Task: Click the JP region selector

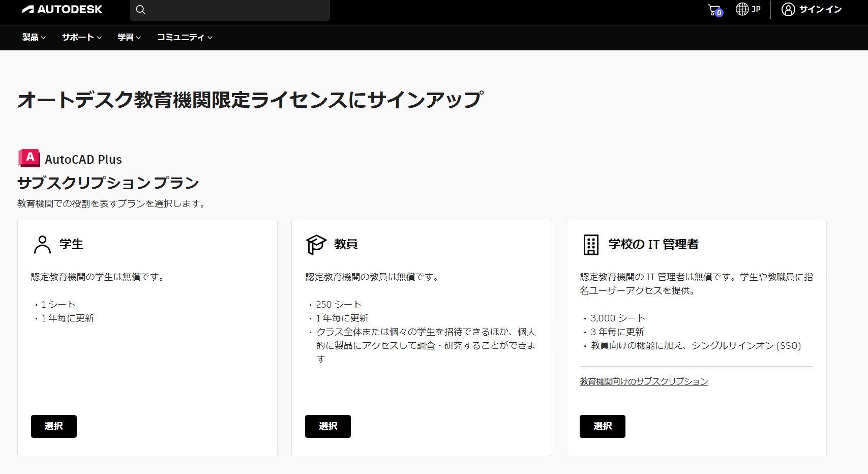Action: point(756,9)
